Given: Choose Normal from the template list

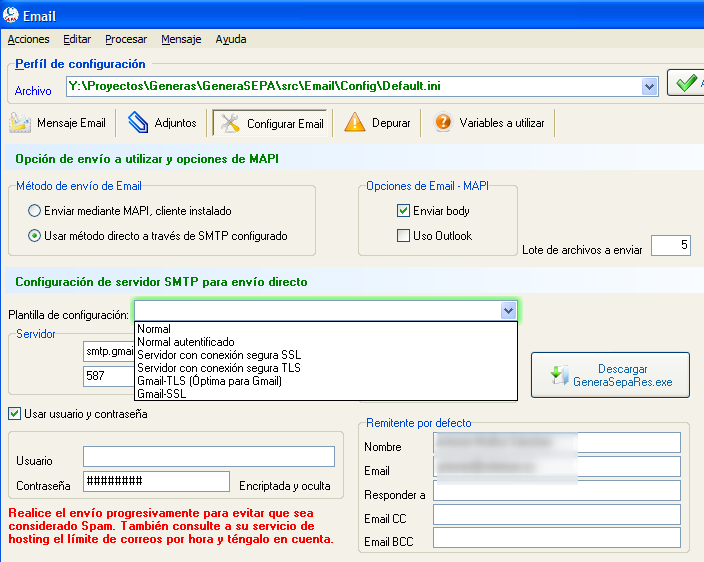Looking at the screenshot, I should pos(326,329).
